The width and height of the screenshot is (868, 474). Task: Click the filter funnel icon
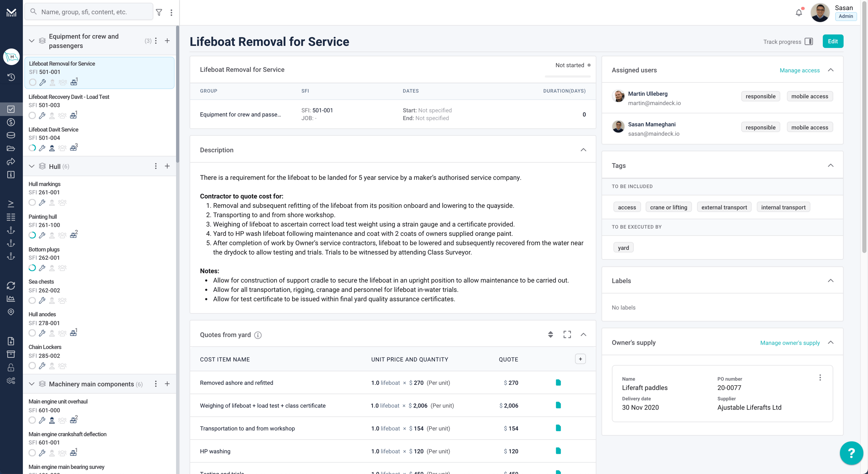point(159,12)
